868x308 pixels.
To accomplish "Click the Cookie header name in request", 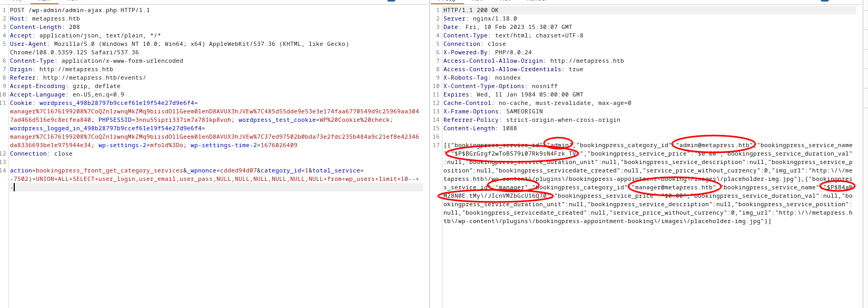I will 21,103.
